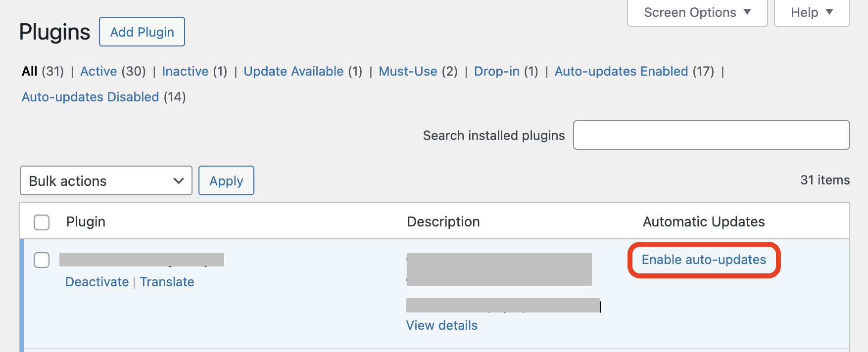Filter by Auto-updates Enabled
Screen dimensions: 868x352
point(621,71)
